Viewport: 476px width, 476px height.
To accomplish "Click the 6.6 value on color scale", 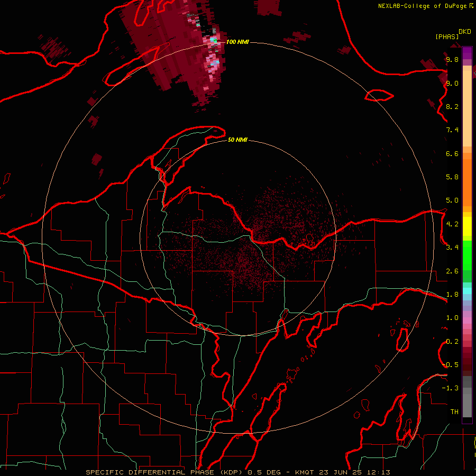I will (452, 153).
